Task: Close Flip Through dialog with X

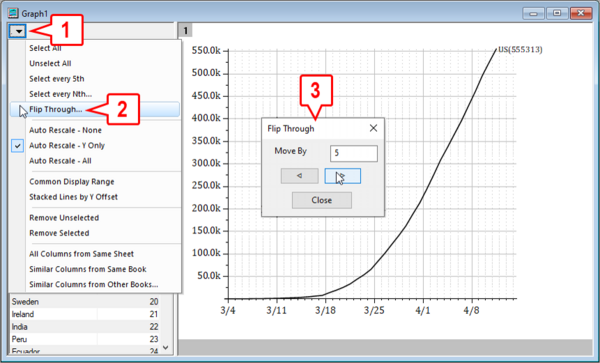Action: tap(373, 128)
